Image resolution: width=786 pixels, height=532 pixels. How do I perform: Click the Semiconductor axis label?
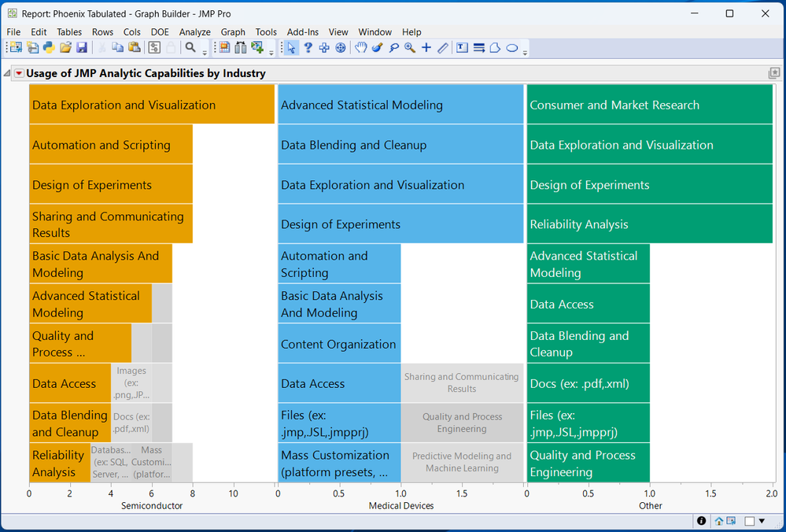point(152,506)
